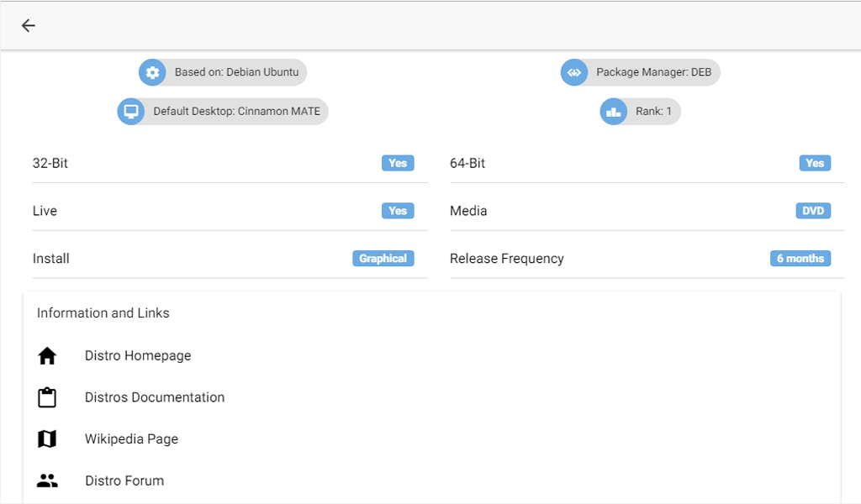The image size is (861, 504).
Task: Click the Graphical badge next to Install
Action: pos(383,259)
